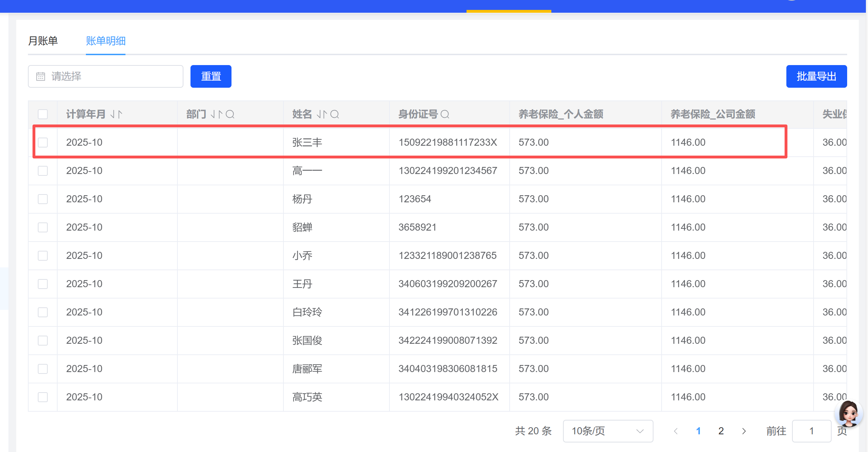Image resolution: width=868 pixels, height=452 pixels.
Task: Click the search icon in 姓名 column header
Action: click(335, 114)
